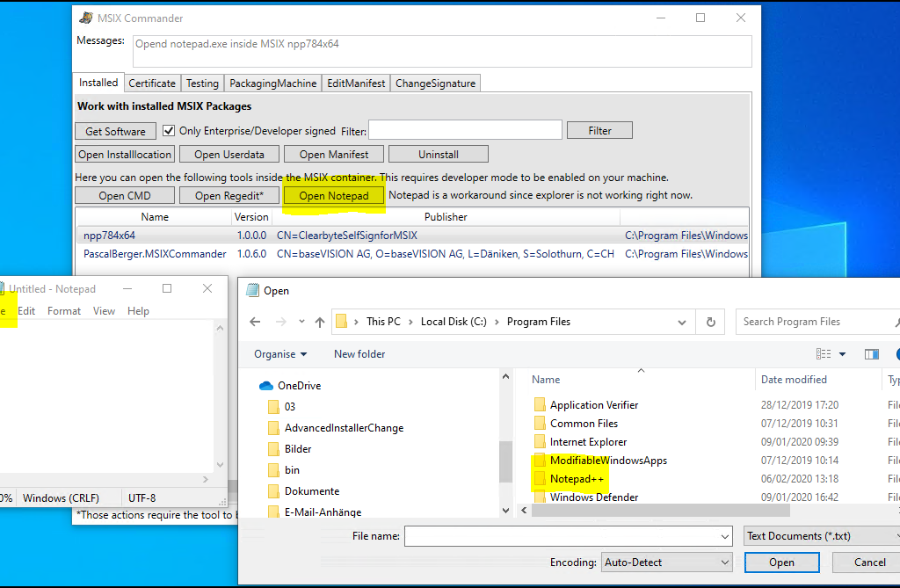900x588 pixels.
Task: Open the Encoding Auto-Detect dropdown
Action: click(667, 563)
